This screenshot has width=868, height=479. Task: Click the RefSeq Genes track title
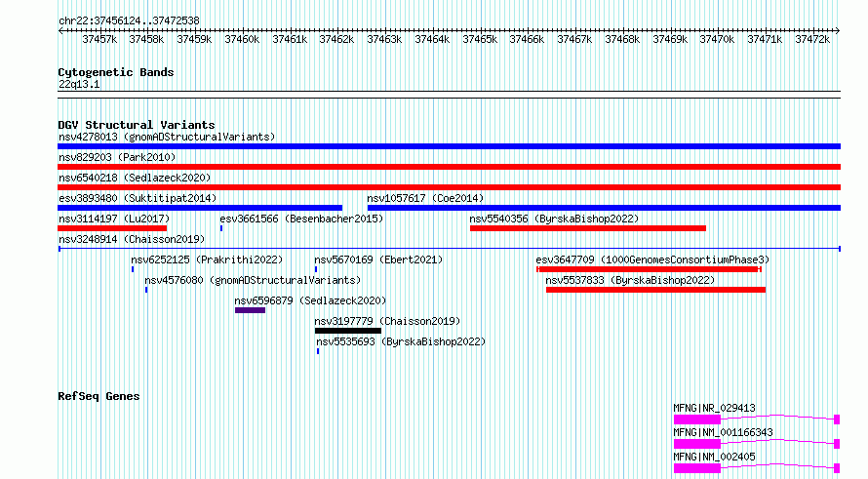(x=99, y=396)
